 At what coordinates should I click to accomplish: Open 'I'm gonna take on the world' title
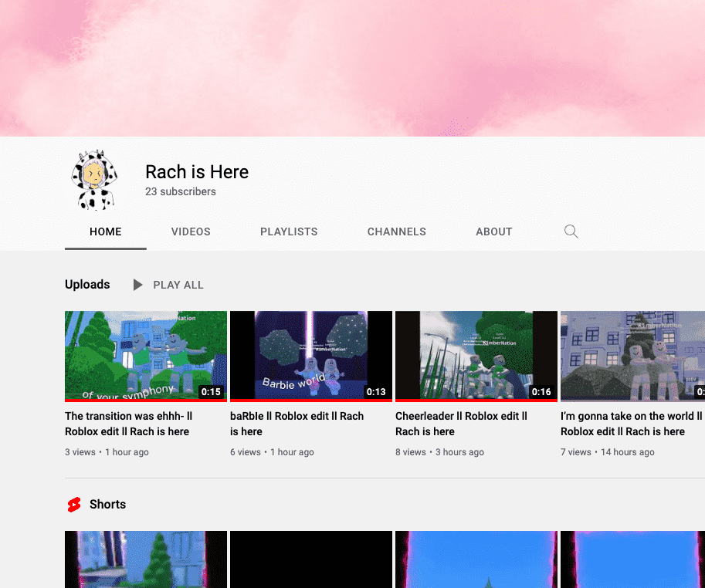coord(632,424)
